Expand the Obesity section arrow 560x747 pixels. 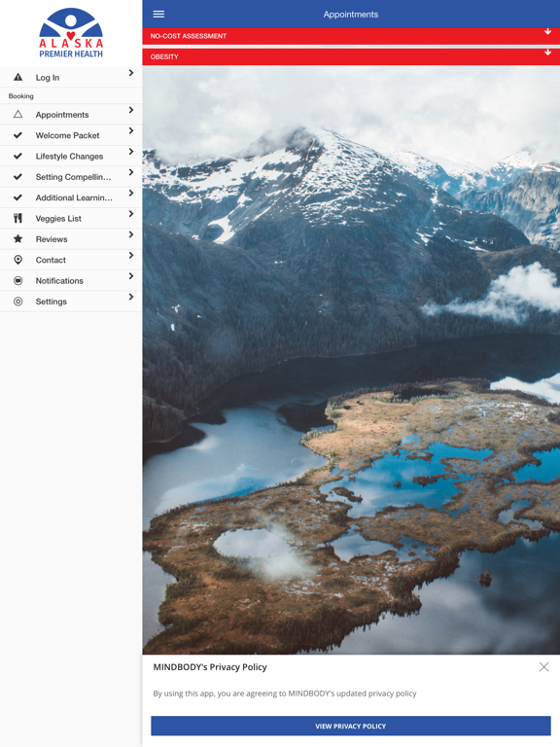pyautogui.click(x=547, y=52)
